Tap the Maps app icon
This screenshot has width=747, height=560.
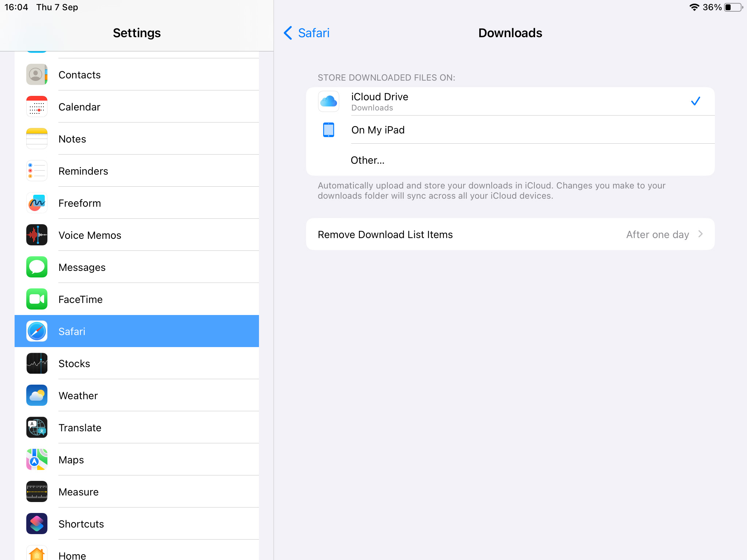(x=37, y=459)
